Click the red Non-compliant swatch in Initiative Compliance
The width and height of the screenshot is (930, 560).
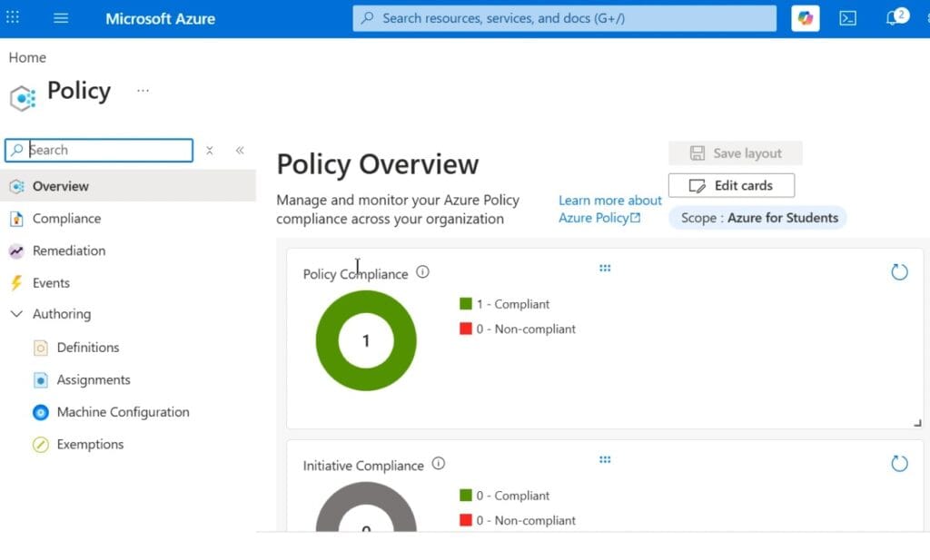click(x=466, y=520)
